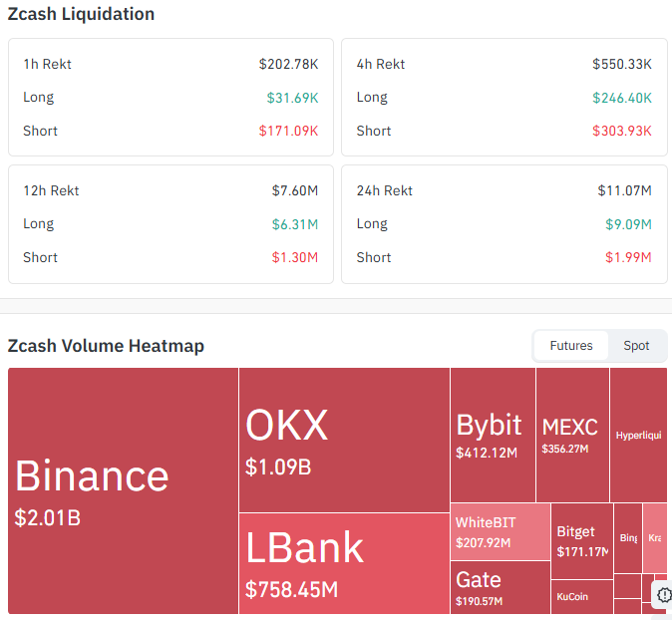
Task: Click the 24h Rekt total $11.07M
Action: 625,190
